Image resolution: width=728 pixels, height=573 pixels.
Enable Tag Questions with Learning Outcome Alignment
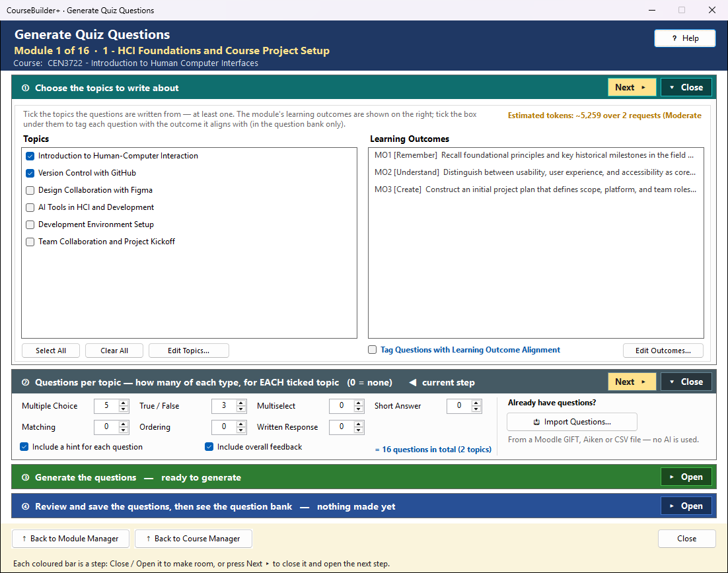(x=373, y=350)
